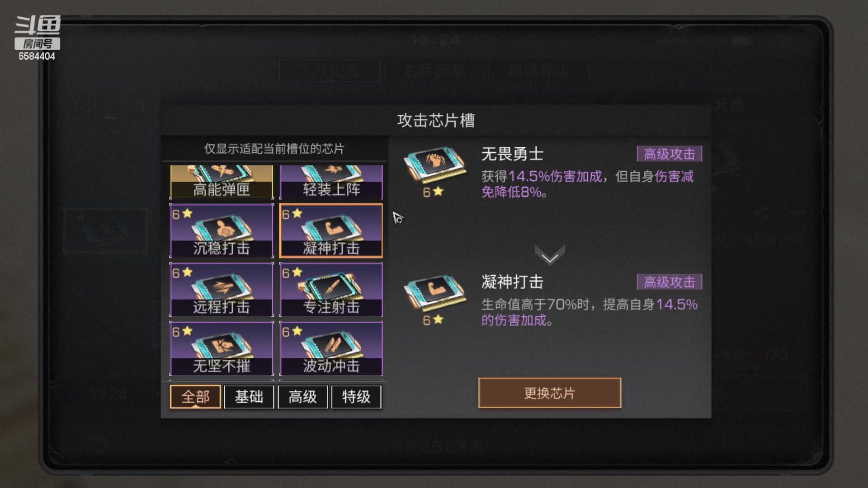The image size is (868, 488).
Task: Choose the 远程打击 chip
Action: [222, 290]
